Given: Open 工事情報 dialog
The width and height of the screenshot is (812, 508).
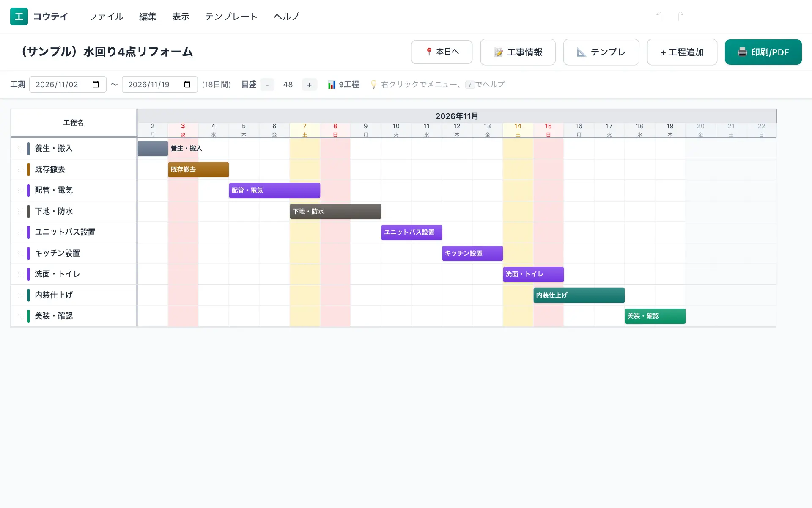Looking at the screenshot, I should (x=518, y=52).
